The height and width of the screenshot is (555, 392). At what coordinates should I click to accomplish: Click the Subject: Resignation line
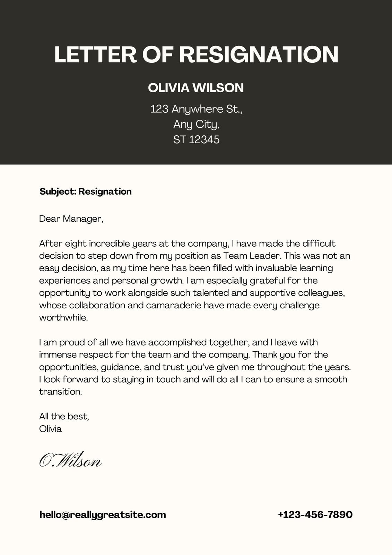pos(86,191)
